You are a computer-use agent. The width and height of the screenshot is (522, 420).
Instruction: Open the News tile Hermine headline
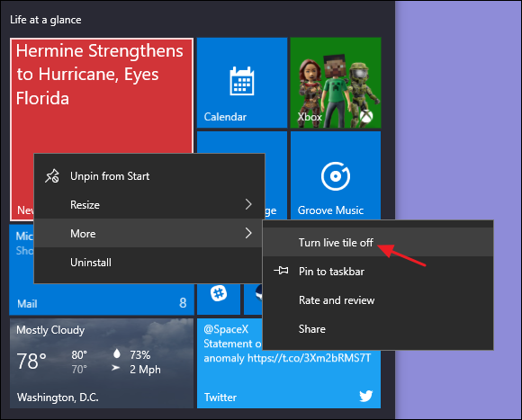[100, 75]
